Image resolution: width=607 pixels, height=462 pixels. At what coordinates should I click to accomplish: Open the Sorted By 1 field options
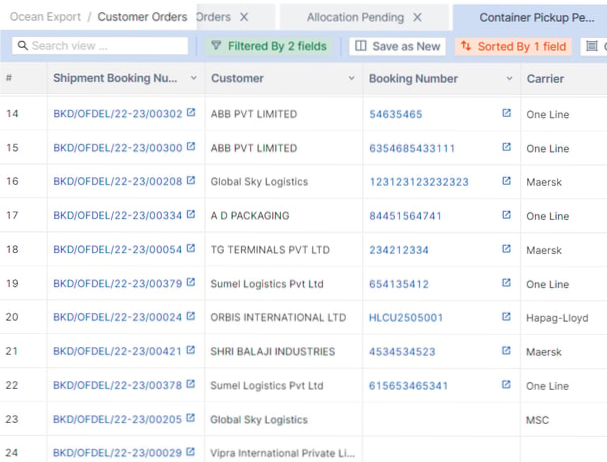pos(513,46)
